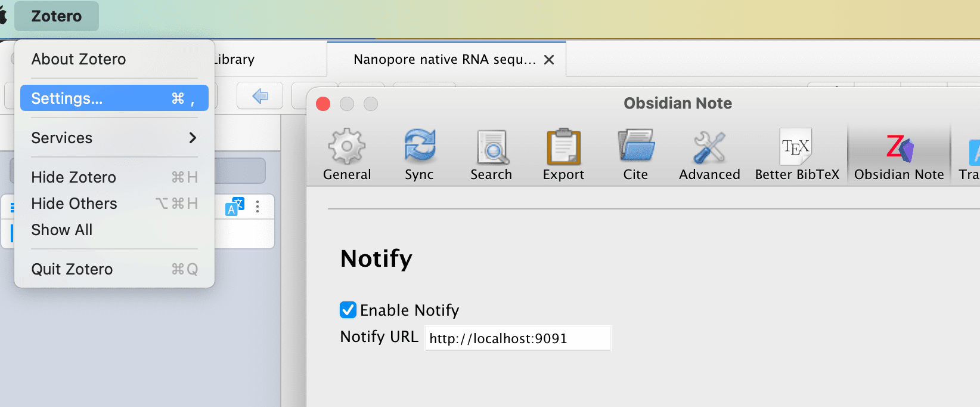
Task: Open the Export preferences pane
Action: (x=563, y=155)
